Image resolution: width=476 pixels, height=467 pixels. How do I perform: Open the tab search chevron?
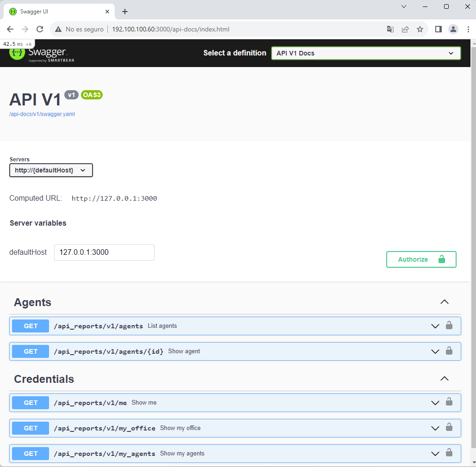coord(404,6)
